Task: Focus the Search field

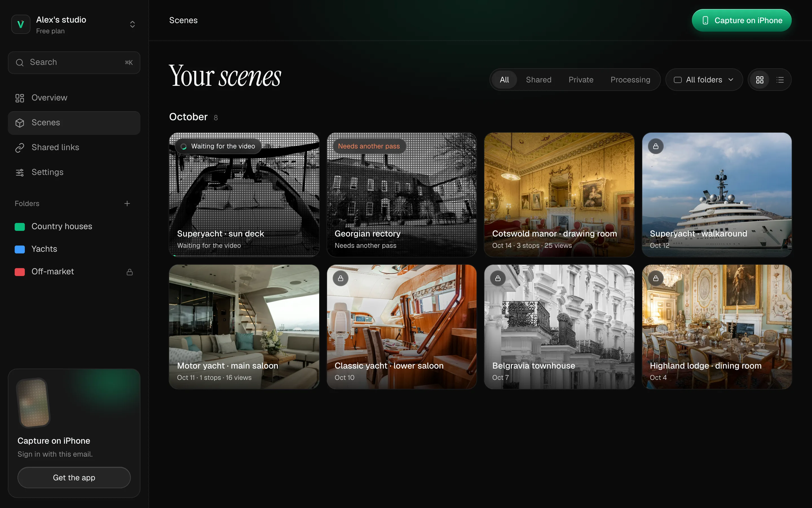Action: tap(74, 62)
